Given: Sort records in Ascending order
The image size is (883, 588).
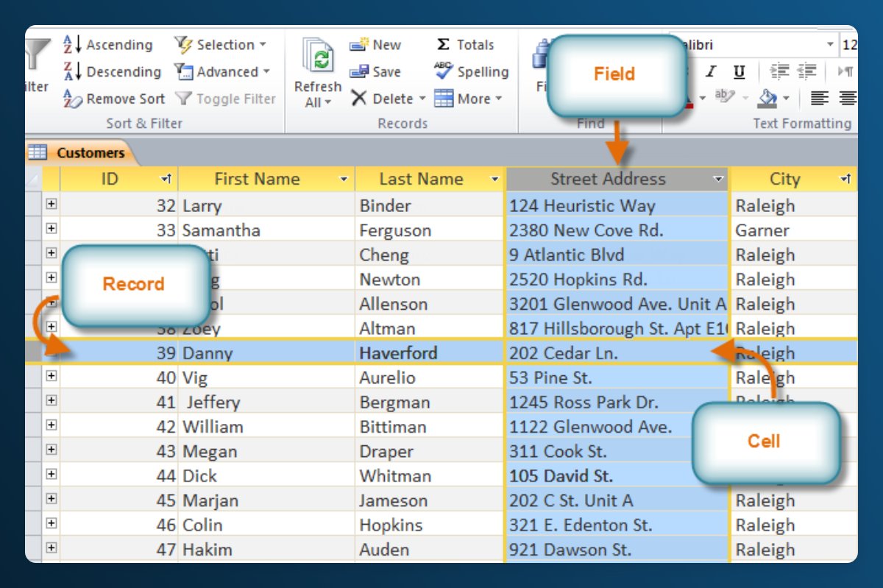Looking at the screenshot, I should (x=107, y=45).
